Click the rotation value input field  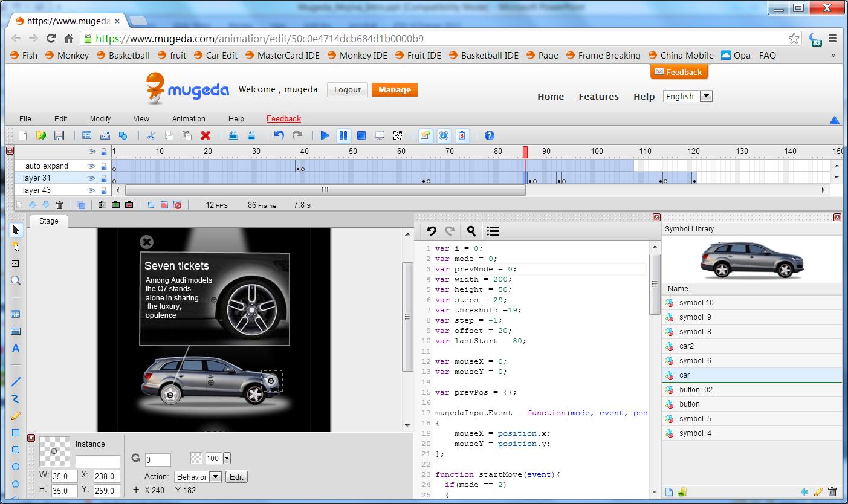pos(158,460)
